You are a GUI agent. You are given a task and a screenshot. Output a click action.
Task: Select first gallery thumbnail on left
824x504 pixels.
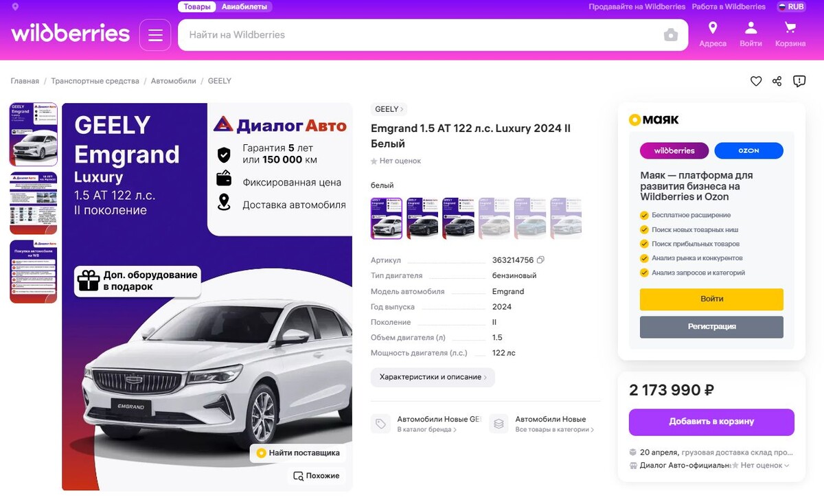click(x=34, y=135)
